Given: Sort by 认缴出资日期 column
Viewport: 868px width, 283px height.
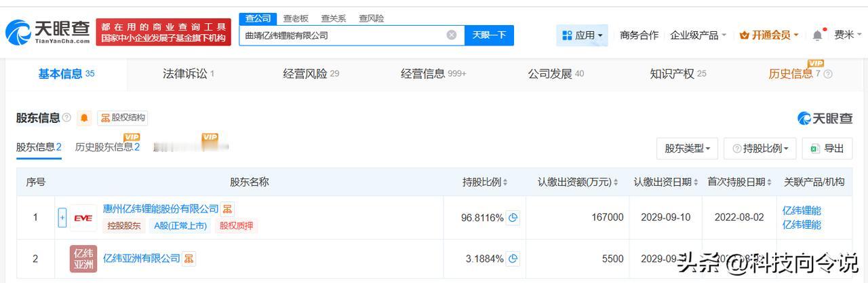Looking at the screenshot, I should [x=696, y=183].
